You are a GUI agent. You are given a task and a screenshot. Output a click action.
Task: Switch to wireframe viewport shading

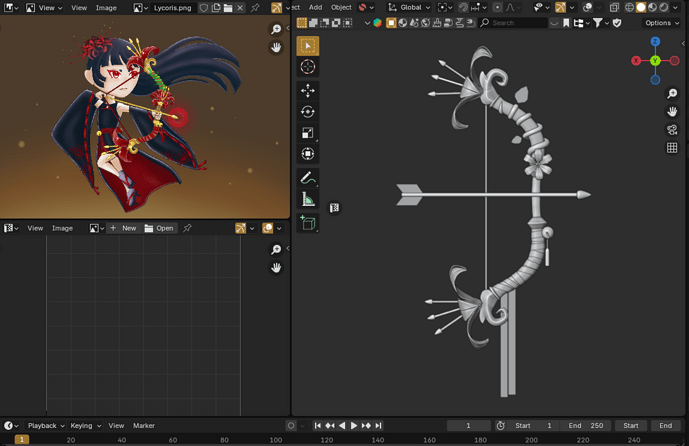pos(629,7)
